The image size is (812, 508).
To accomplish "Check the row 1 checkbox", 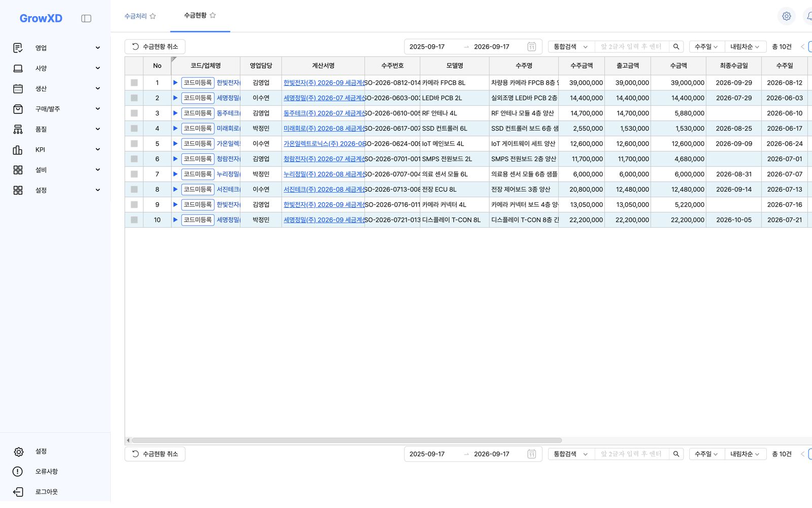I will 134,82.
